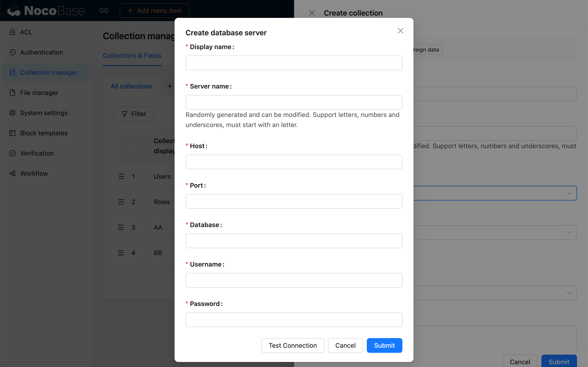Switch to the Collections & Fields tab
The height and width of the screenshot is (367, 588).
point(132,56)
